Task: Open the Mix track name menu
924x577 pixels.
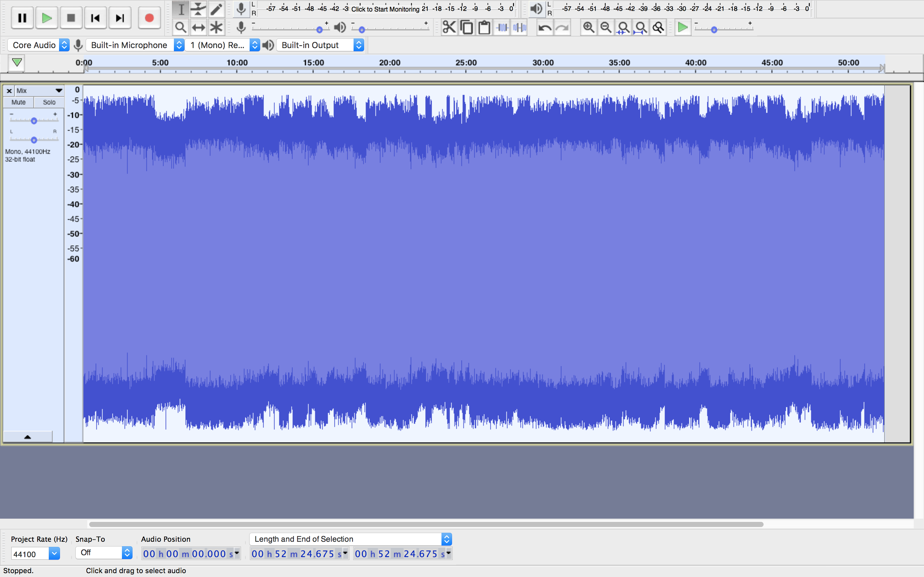Action: point(38,90)
